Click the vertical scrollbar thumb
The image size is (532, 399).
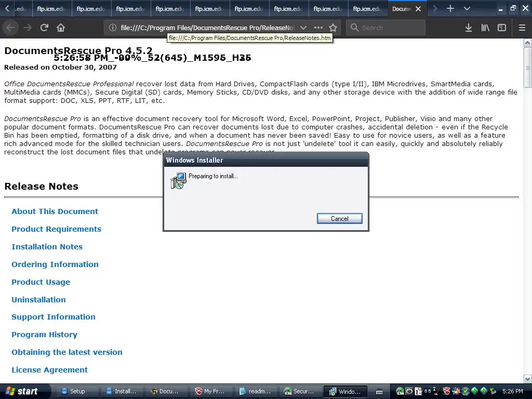click(x=528, y=67)
